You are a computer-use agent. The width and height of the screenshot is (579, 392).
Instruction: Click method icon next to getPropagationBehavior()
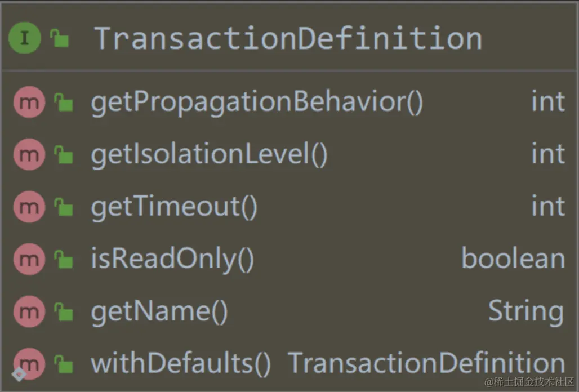click(29, 103)
